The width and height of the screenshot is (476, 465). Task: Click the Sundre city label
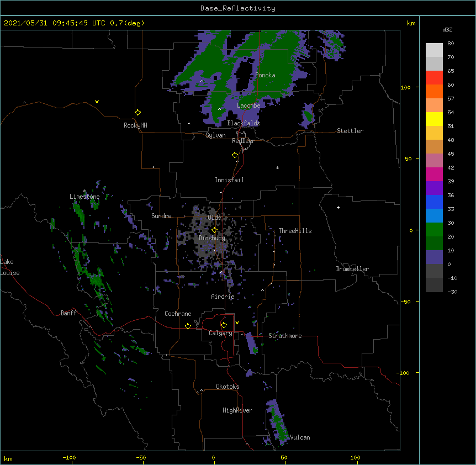161,216
